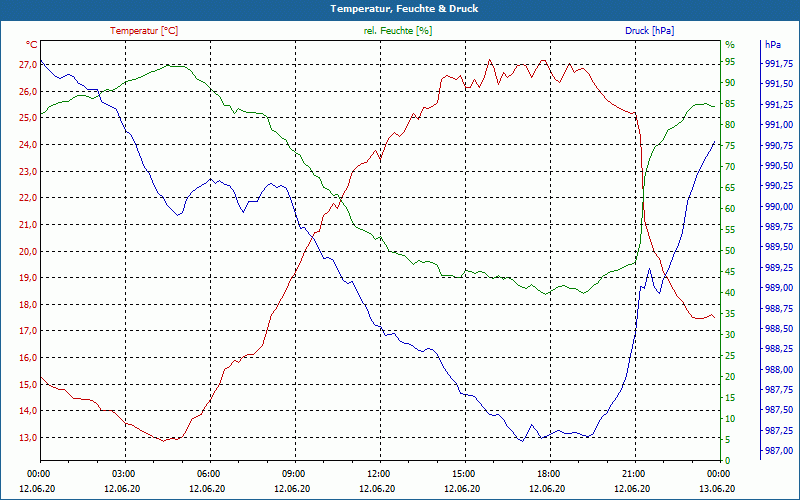Click the 13.06.20 date label
Screen dimensions: 800x500
717,489
